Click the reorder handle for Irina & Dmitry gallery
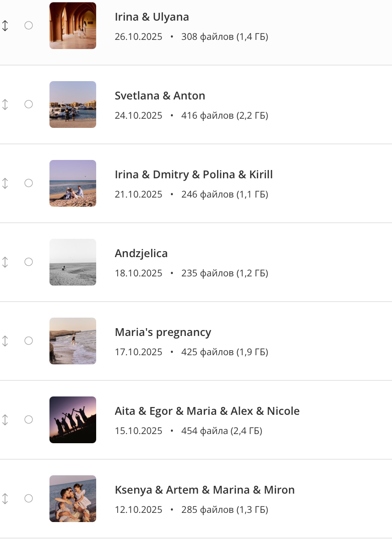The height and width of the screenshot is (539, 392). point(5,183)
